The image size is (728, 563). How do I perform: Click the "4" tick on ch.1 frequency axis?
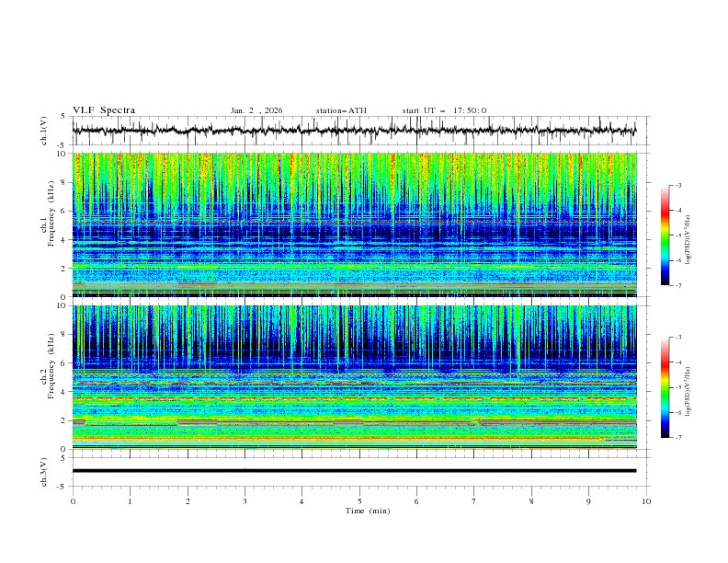[64, 240]
